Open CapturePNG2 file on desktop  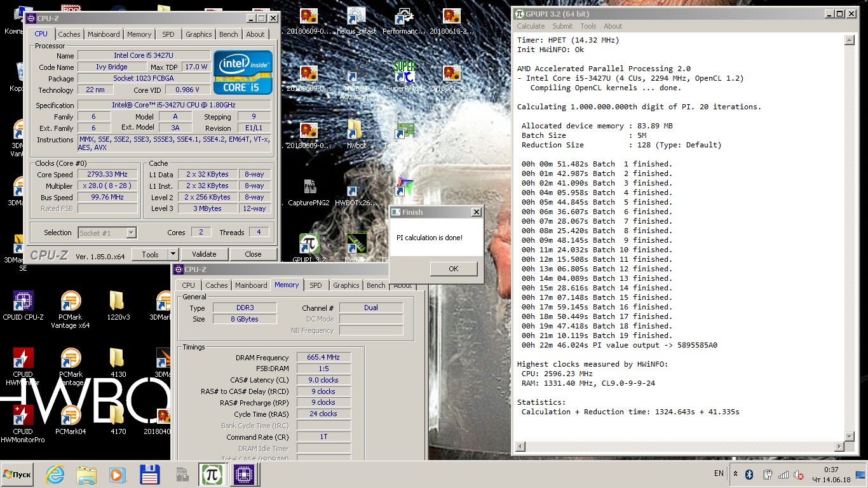(x=309, y=192)
